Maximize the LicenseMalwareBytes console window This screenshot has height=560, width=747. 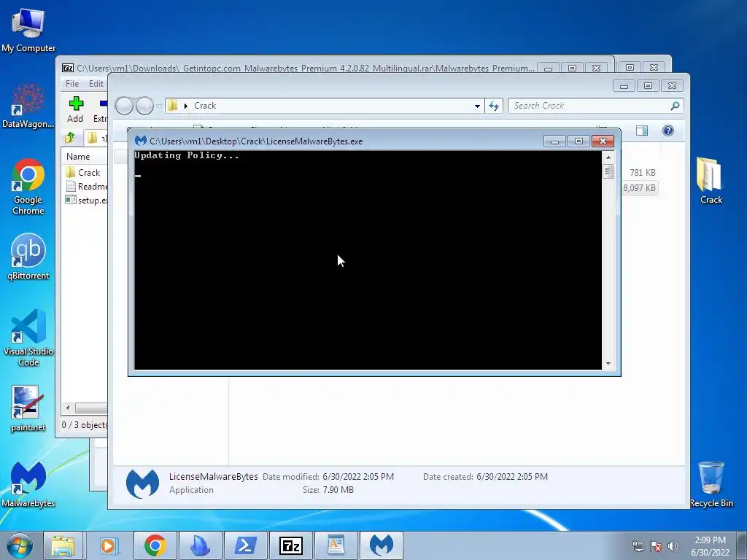(578, 141)
